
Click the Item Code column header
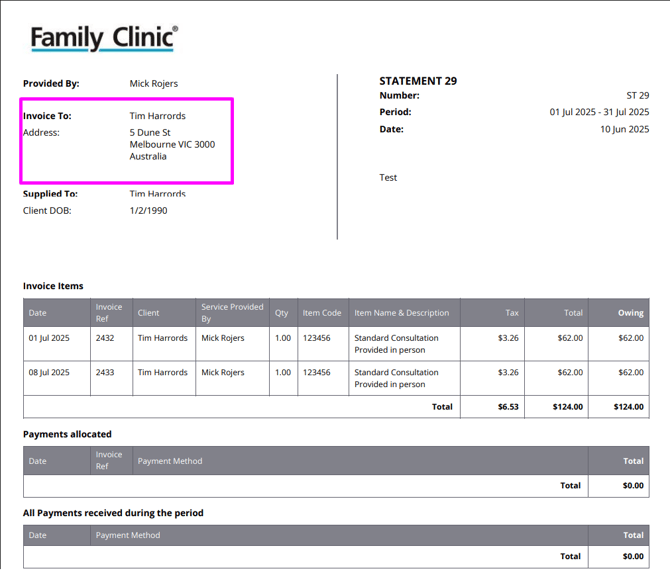tap(322, 313)
